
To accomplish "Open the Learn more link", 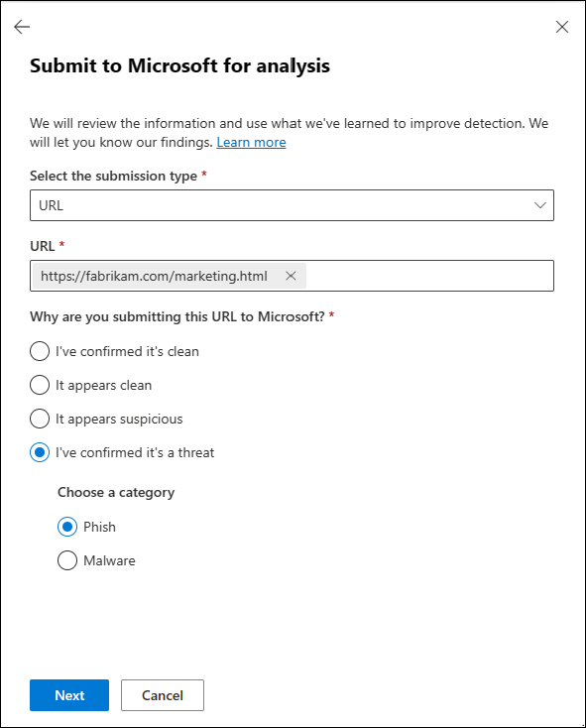I will (251, 142).
